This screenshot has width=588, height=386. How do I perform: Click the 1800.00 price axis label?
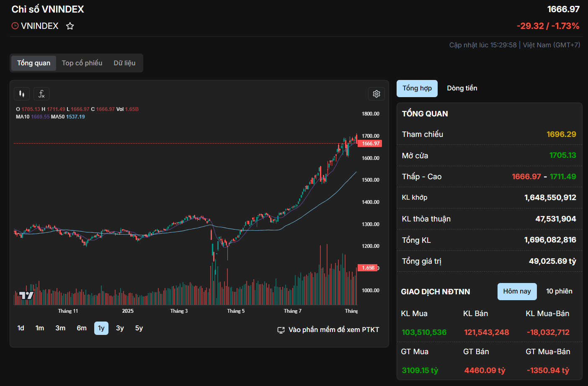pos(371,114)
